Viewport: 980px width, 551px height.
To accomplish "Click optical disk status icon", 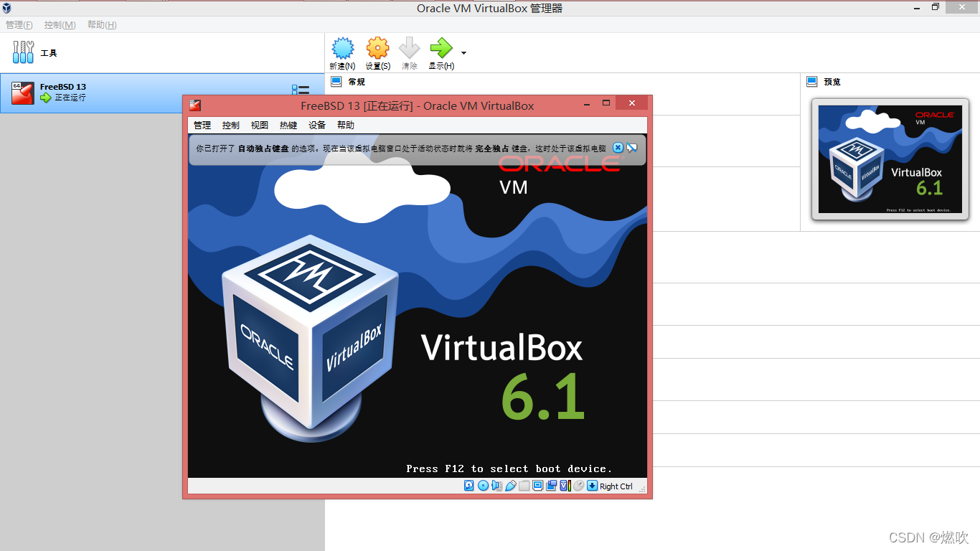I will tap(483, 486).
